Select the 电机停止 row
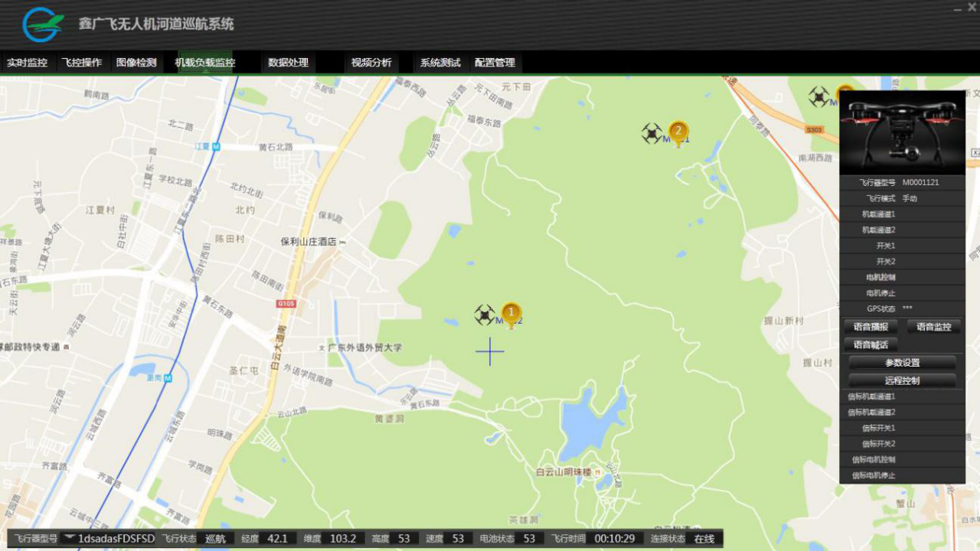The height and width of the screenshot is (551, 980). (x=902, y=293)
